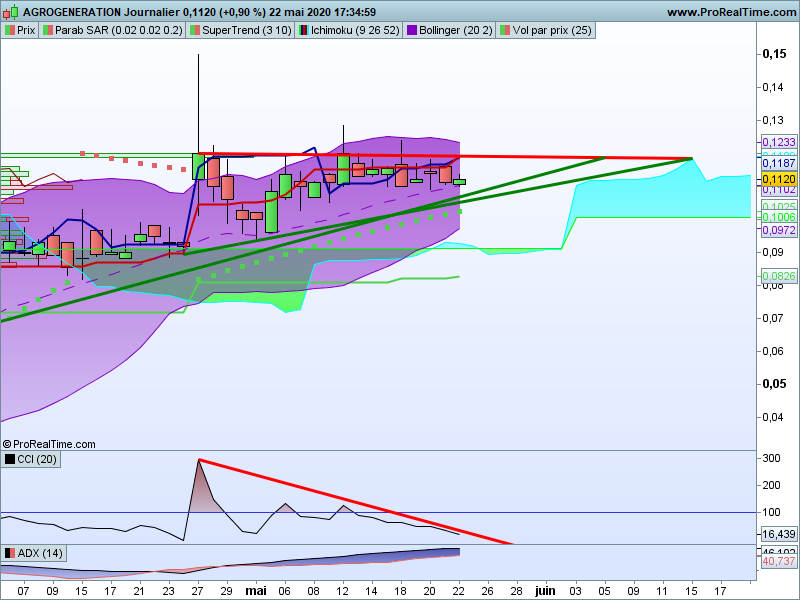Click the 22 date label on time axis
The image size is (800, 600).
(x=459, y=591)
